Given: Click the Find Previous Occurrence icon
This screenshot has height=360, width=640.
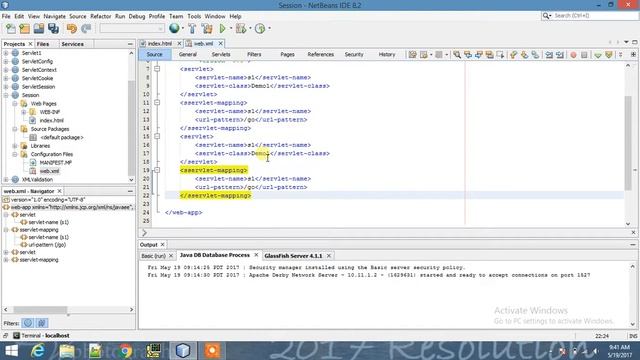Looking at the screenshot, I should pyautogui.click(x=468, y=54).
